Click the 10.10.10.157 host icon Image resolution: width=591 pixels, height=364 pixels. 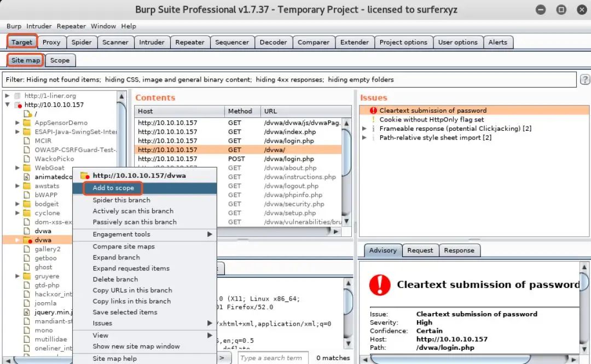tap(18, 105)
